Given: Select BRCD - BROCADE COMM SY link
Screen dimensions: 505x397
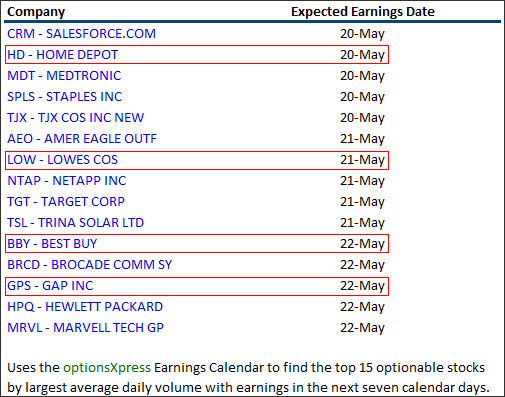Looking at the screenshot, I should tap(90, 265).
